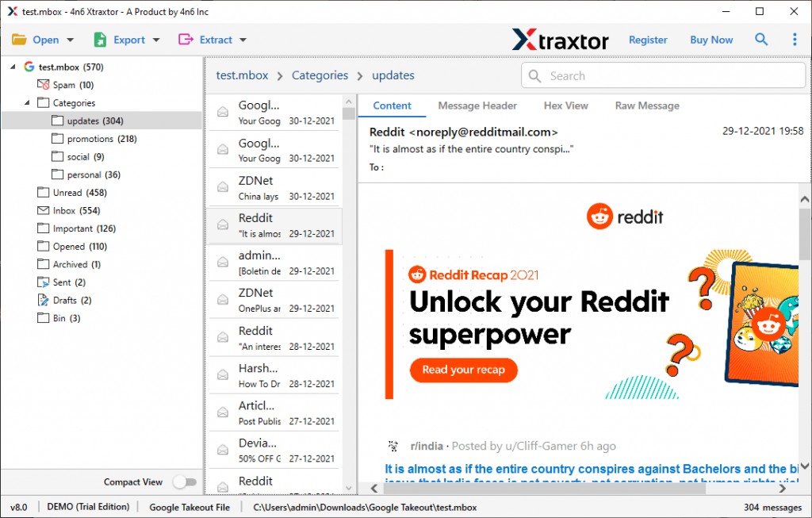Click the Drafts folder icon
This screenshot has height=518, width=812.
(x=44, y=300)
